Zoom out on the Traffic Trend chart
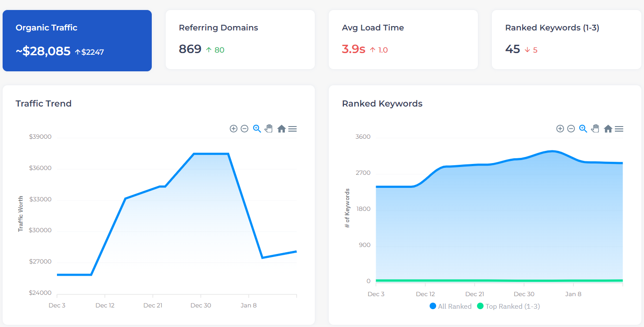Screen dimensions: 644x327 (x=244, y=129)
